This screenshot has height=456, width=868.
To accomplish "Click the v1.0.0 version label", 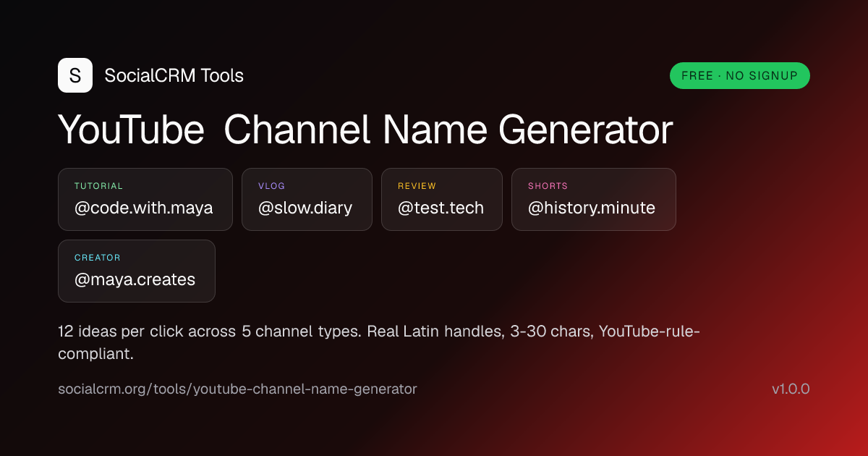I will [791, 389].
